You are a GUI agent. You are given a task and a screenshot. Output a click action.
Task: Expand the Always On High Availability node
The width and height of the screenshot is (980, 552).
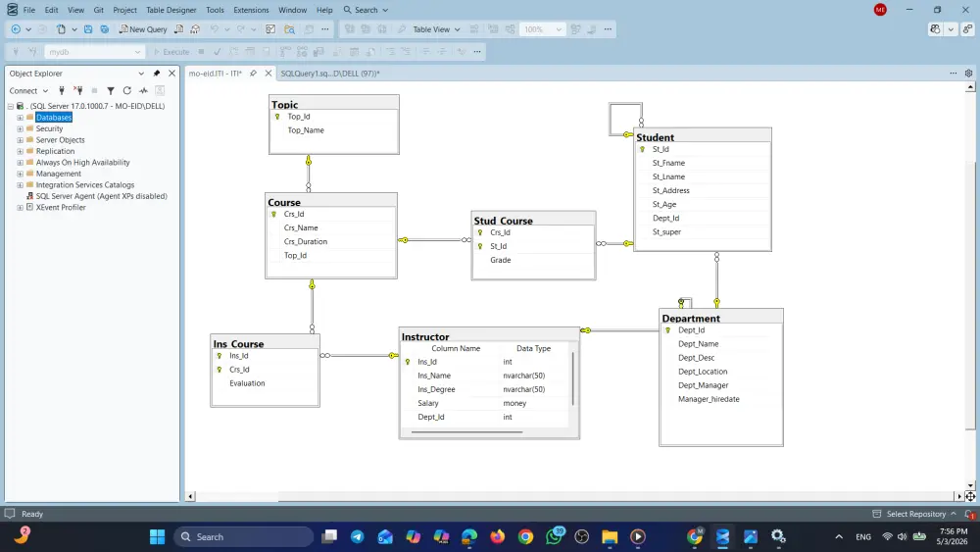point(20,163)
